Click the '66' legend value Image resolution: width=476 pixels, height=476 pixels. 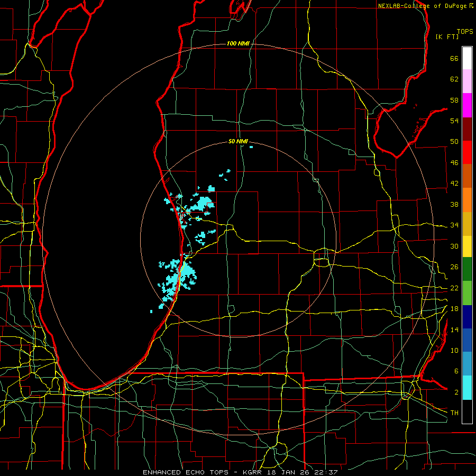click(454, 59)
